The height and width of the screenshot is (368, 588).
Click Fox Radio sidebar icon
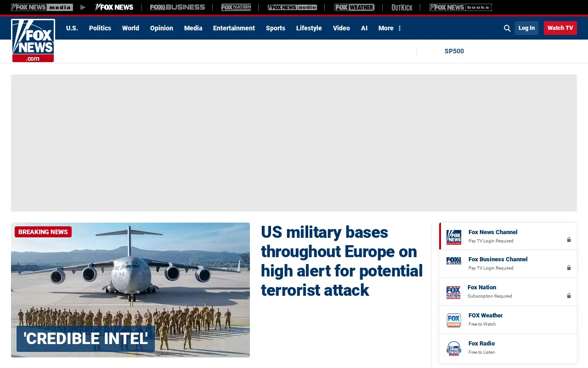pyautogui.click(x=454, y=348)
